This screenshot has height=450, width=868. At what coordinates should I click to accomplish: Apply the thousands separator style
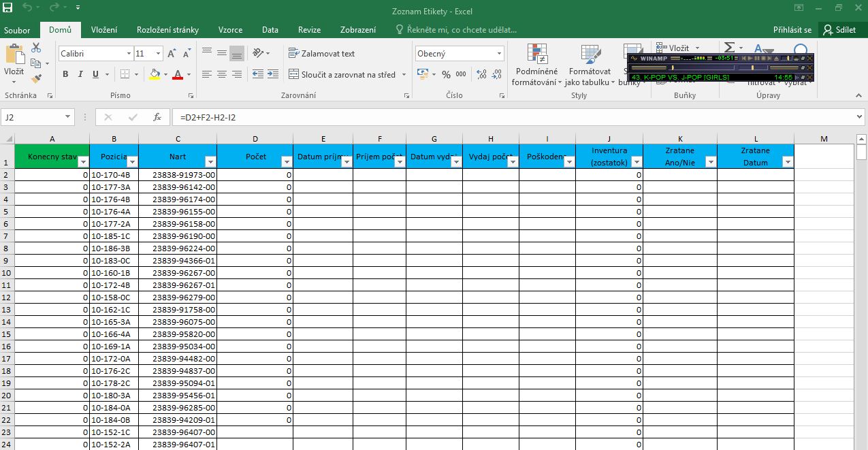click(x=461, y=74)
